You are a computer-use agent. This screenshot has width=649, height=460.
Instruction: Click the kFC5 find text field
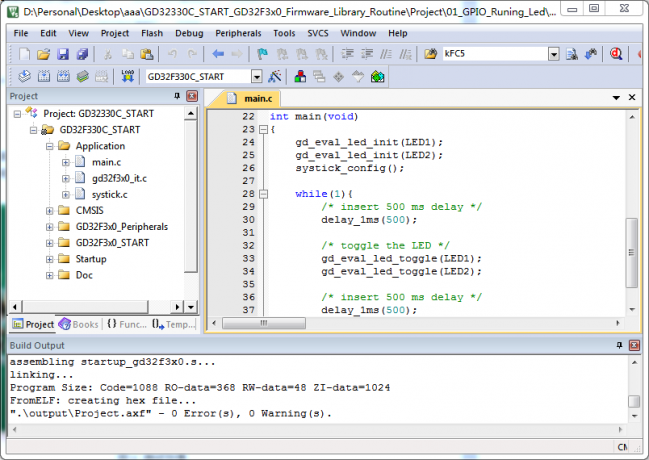click(490, 53)
